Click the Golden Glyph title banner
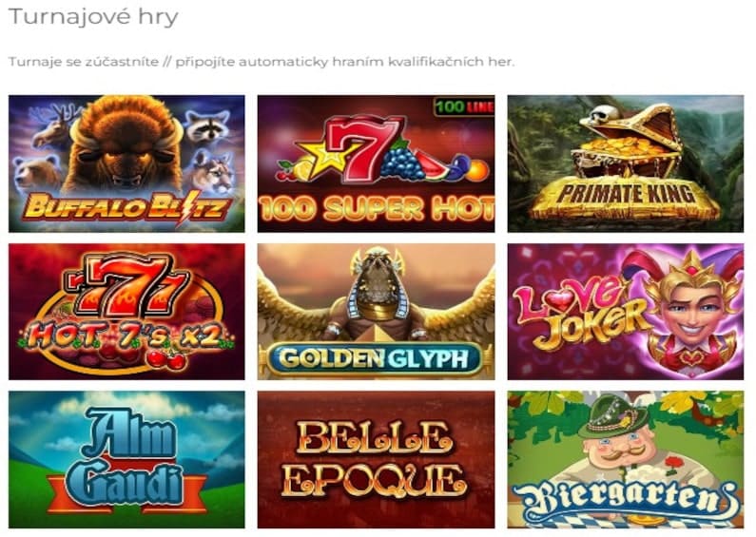Screen dimensions: 756x537 (x=375, y=358)
